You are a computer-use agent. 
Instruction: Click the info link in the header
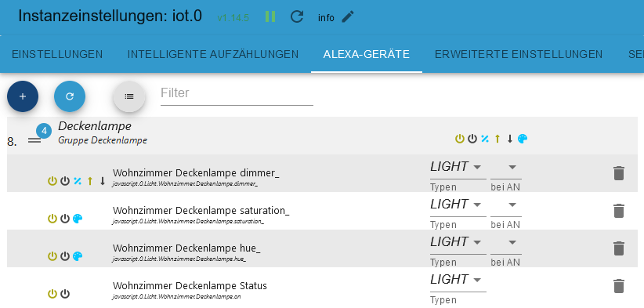(326, 18)
